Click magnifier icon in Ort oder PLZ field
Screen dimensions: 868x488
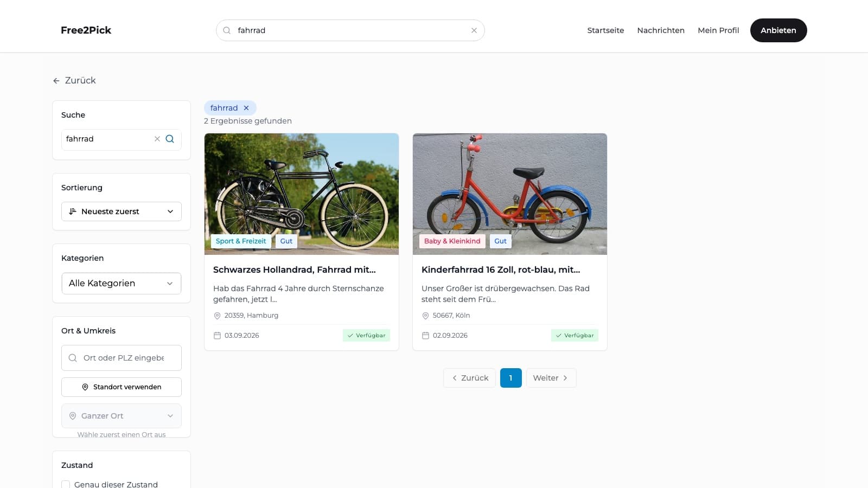73,358
